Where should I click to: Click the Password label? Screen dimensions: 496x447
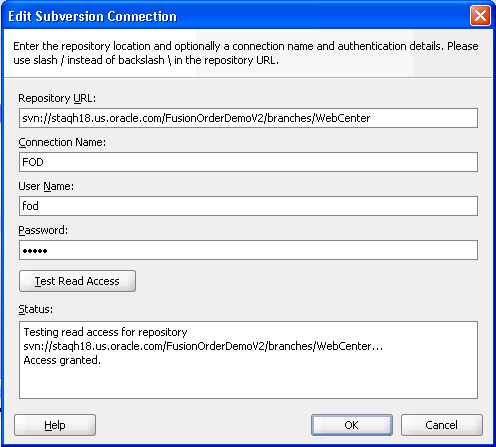click(x=43, y=230)
